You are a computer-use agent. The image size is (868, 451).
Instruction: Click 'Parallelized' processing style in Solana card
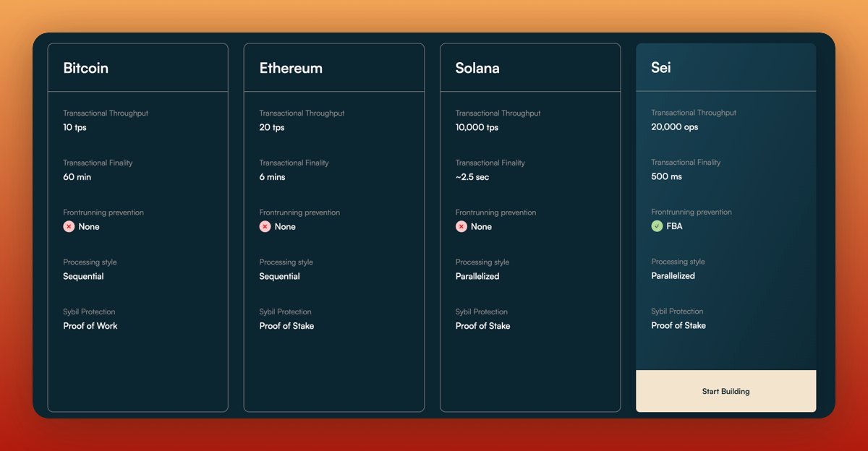pyautogui.click(x=477, y=276)
